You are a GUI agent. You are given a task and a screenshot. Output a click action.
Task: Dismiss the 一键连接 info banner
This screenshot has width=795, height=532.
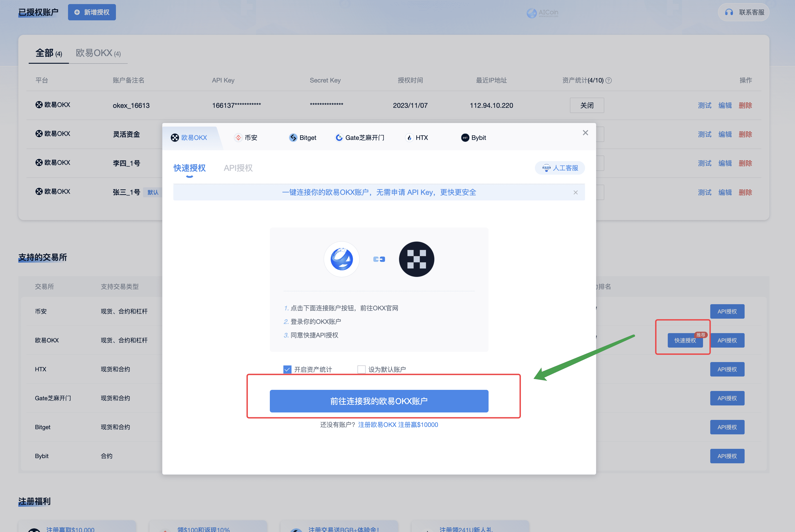[576, 192]
